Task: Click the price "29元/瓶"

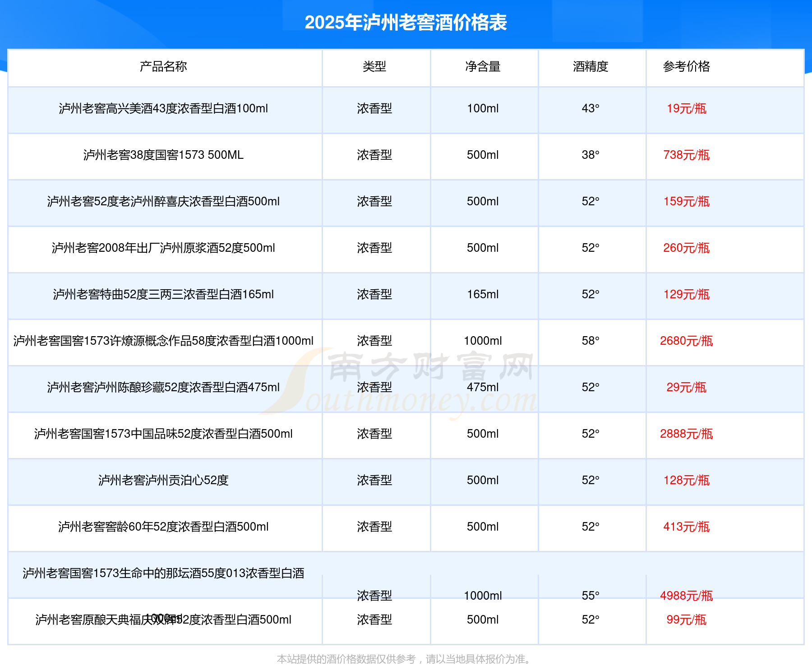Action: 686,387
